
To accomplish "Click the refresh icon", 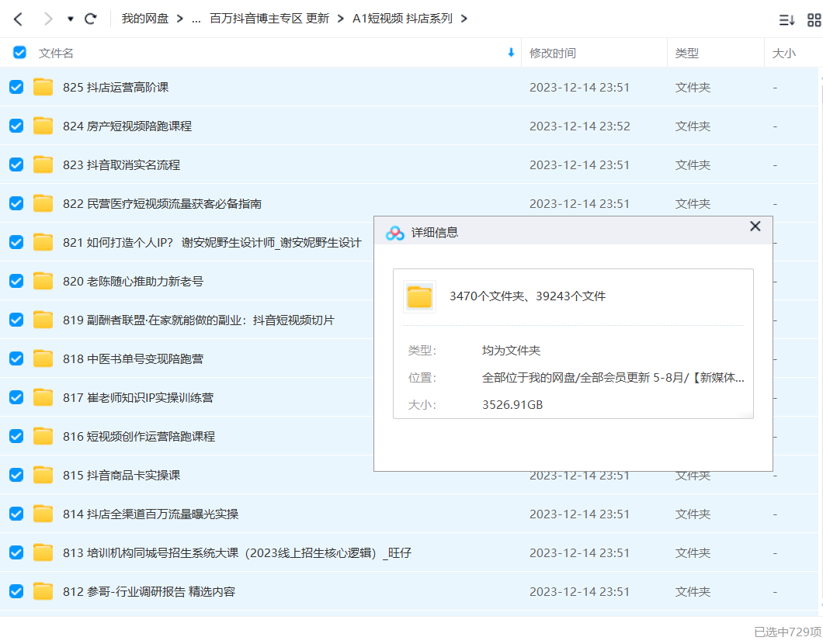I will (91, 19).
